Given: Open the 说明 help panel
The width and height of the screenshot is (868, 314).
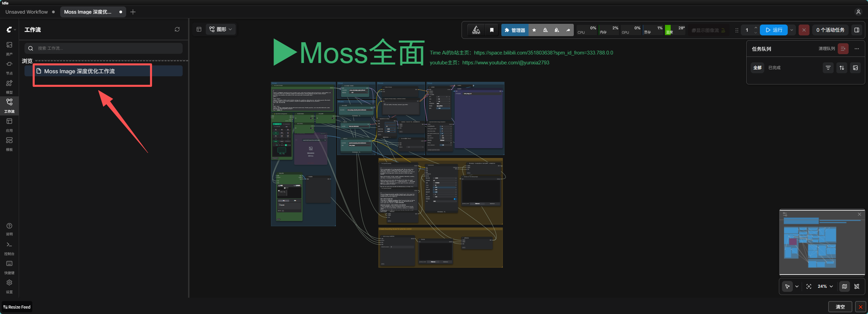Looking at the screenshot, I should click(x=9, y=229).
